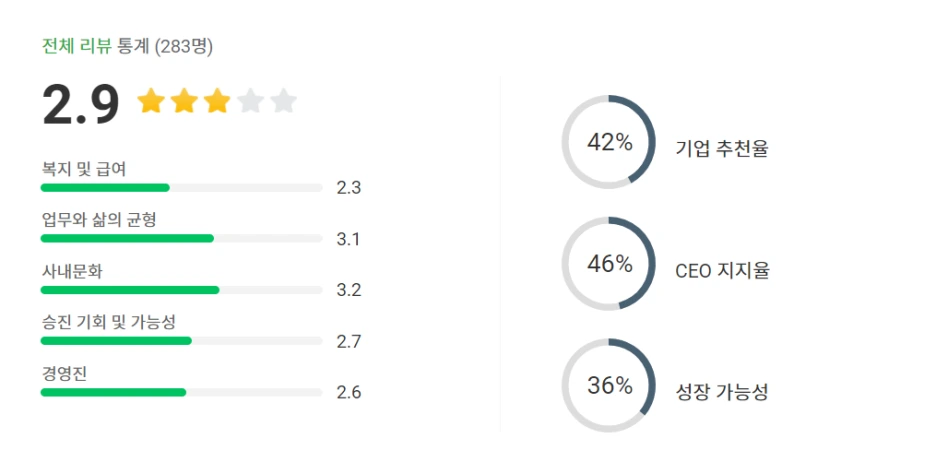Click the 42% recommendation donut chart
The width and height of the screenshot is (936, 474).
pos(609,142)
